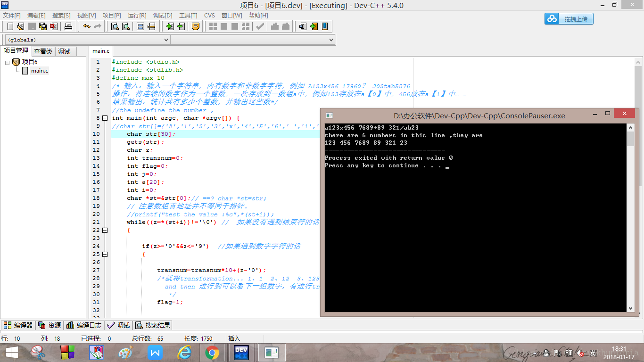644x362 pixels.
Task: Open the 搜索[S] menu
Action: (x=61, y=16)
